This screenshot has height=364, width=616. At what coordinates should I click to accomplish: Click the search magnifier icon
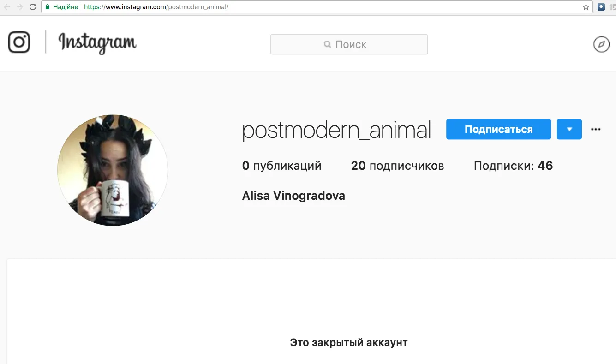click(327, 44)
